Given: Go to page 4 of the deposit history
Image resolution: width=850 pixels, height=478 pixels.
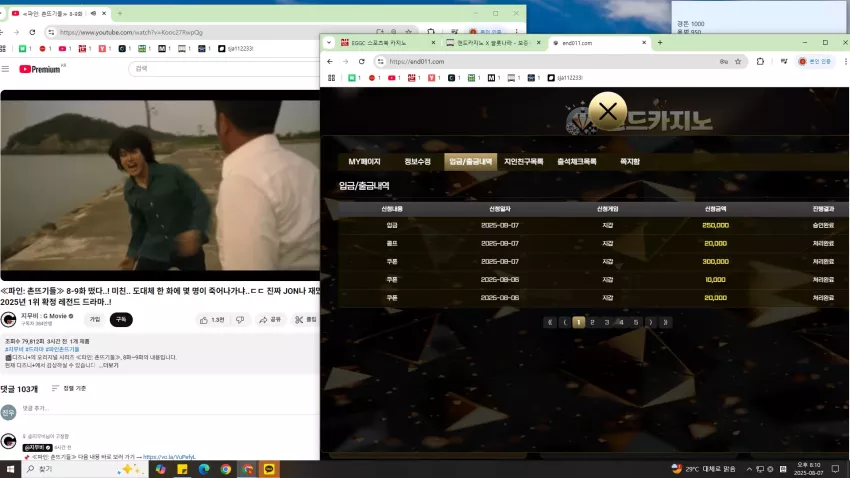Looking at the screenshot, I should (621, 322).
